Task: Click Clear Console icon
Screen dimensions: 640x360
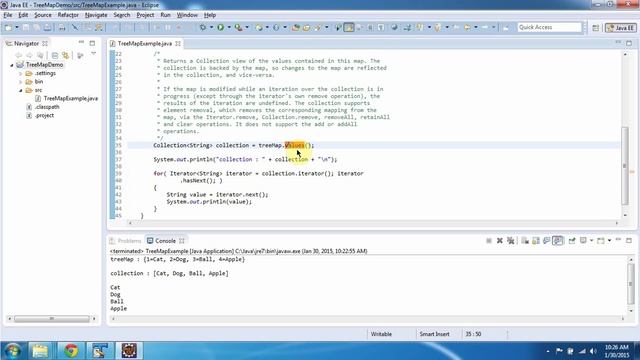Action: tap(525, 241)
